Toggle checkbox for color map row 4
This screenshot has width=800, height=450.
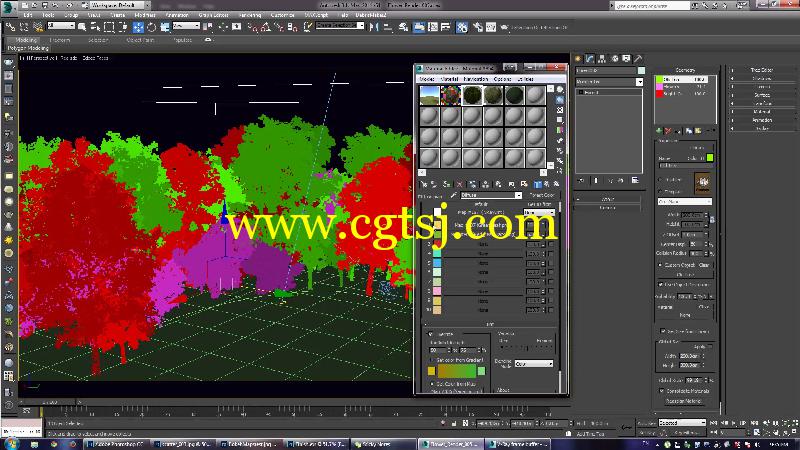tap(552, 254)
